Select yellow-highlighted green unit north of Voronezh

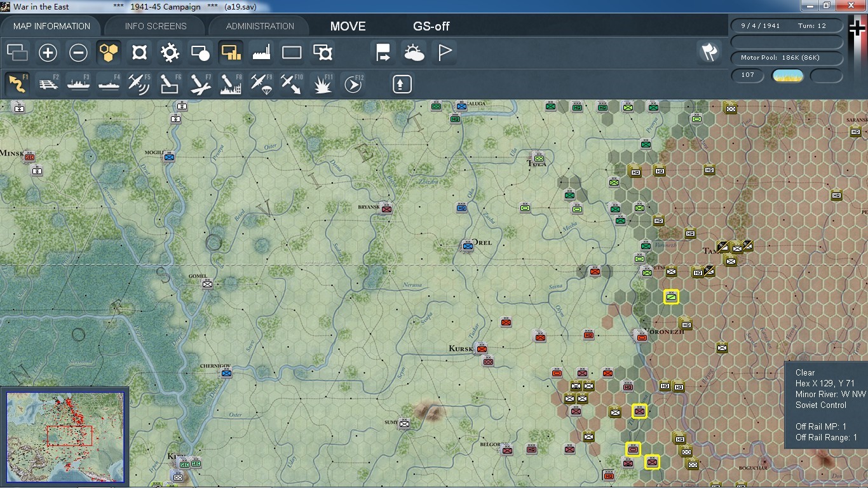point(672,297)
